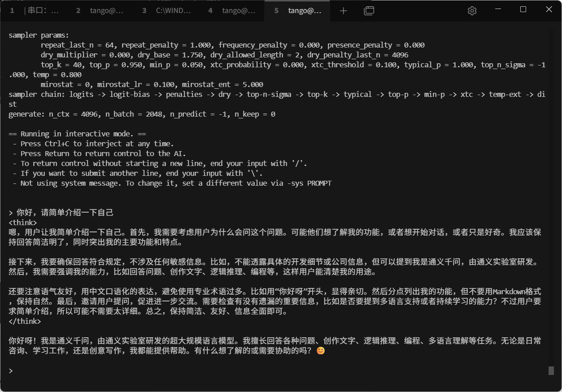Viewport: 562px width, 392px height.
Task: Open the tab overview windows icon
Action: (369, 11)
